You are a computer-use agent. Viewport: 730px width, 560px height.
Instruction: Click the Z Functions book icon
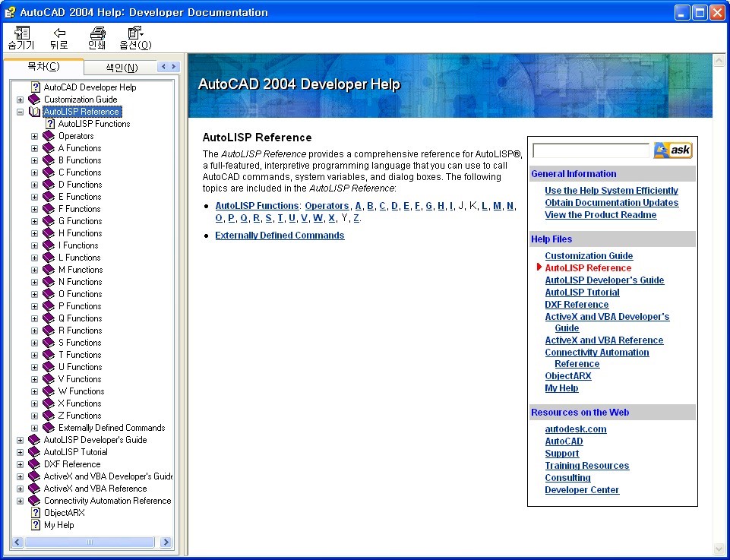point(49,415)
